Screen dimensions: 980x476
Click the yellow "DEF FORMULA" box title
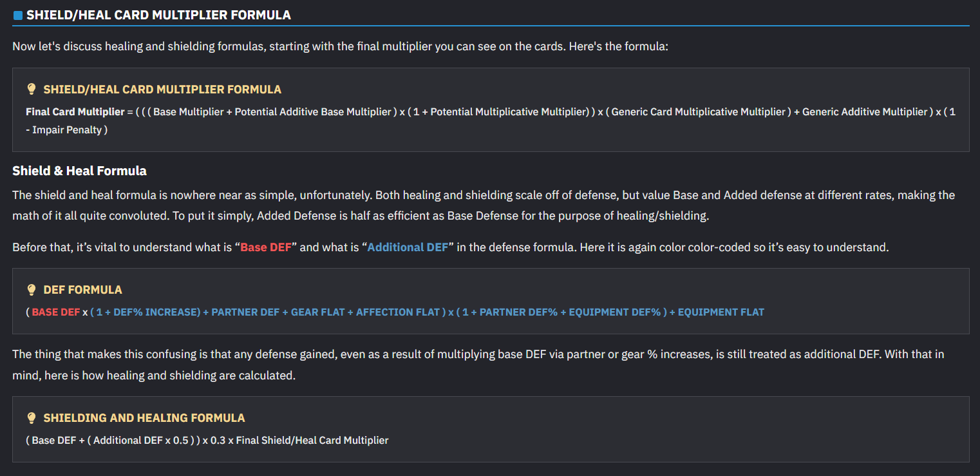82,290
